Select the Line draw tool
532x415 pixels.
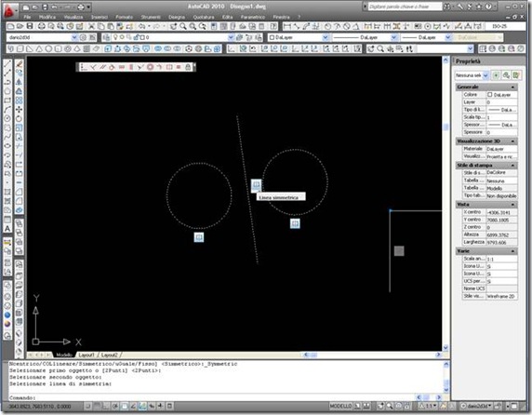tap(7, 63)
